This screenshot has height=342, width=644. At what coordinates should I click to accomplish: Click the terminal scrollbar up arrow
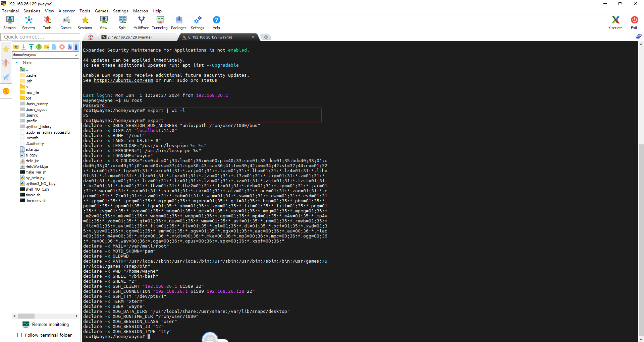641,44
